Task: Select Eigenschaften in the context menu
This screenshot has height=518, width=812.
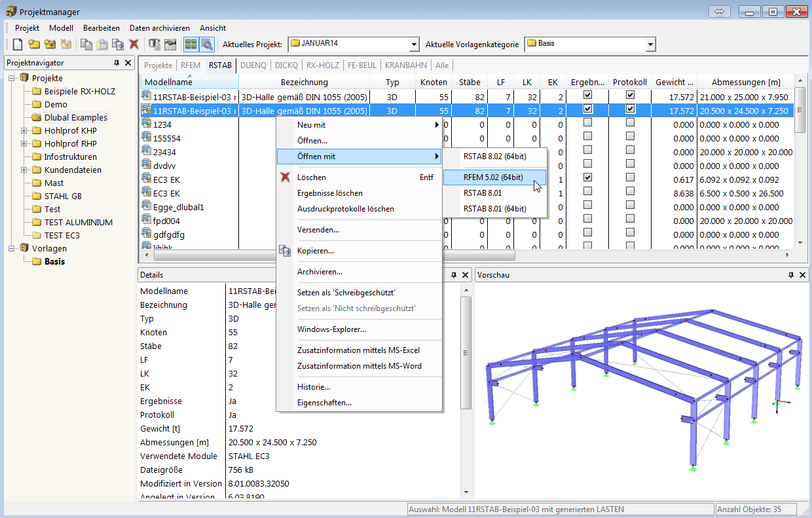Action: (324, 402)
